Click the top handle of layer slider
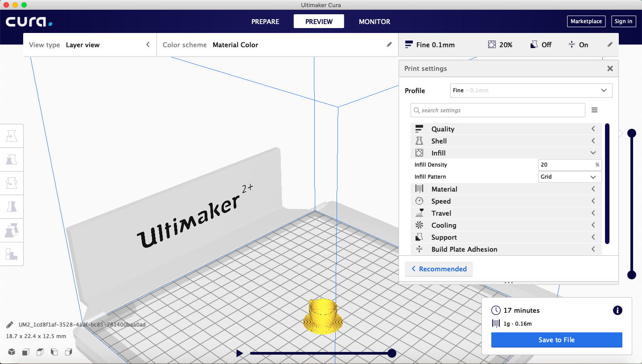 click(x=631, y=133)
